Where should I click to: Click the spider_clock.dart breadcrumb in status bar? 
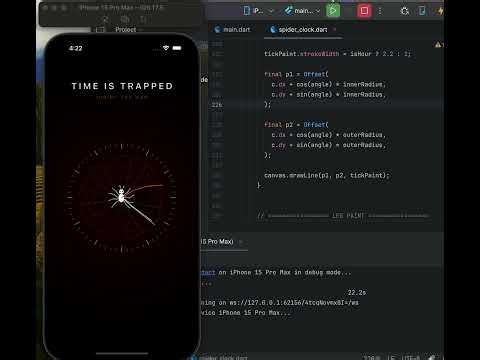220,358
